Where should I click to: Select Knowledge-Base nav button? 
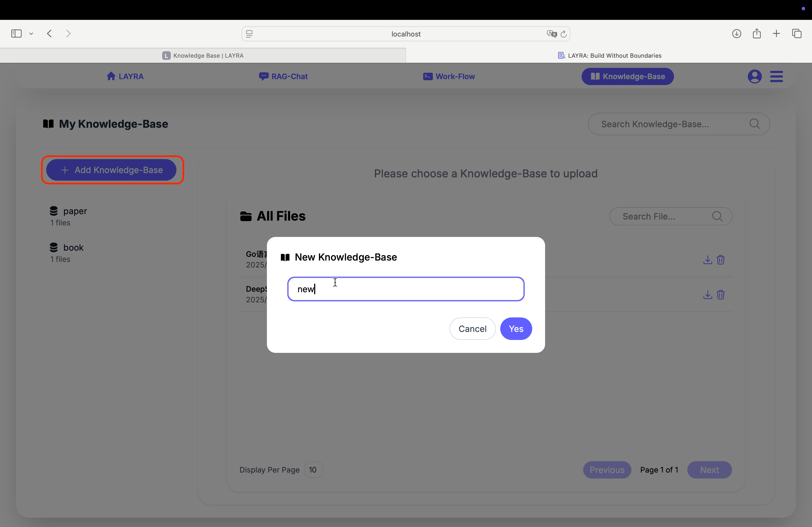point(628,76)
